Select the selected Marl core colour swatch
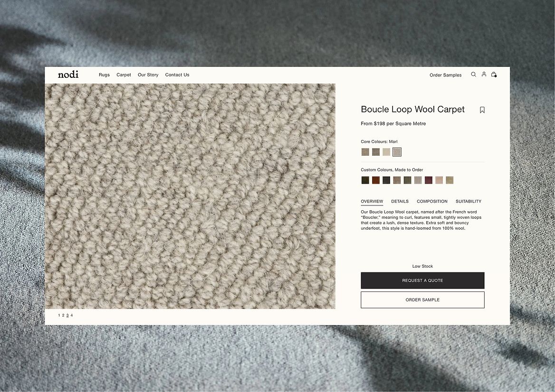 397,152
